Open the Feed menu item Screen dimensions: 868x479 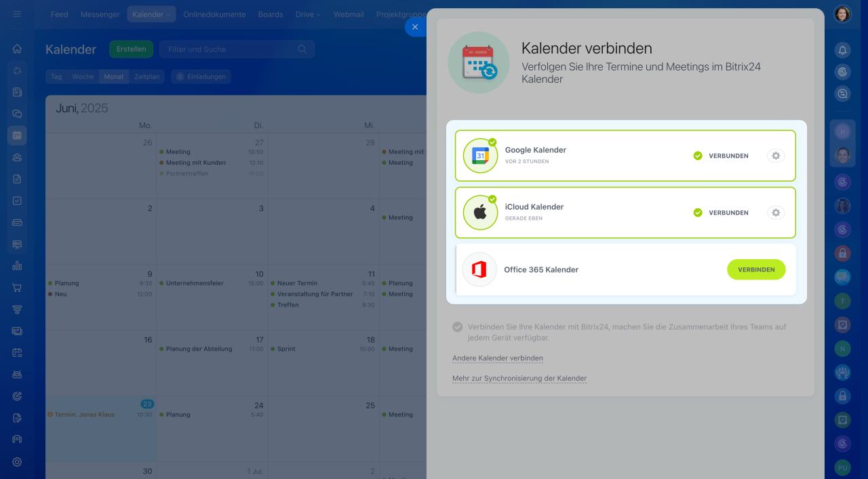[x=60, y=14]
